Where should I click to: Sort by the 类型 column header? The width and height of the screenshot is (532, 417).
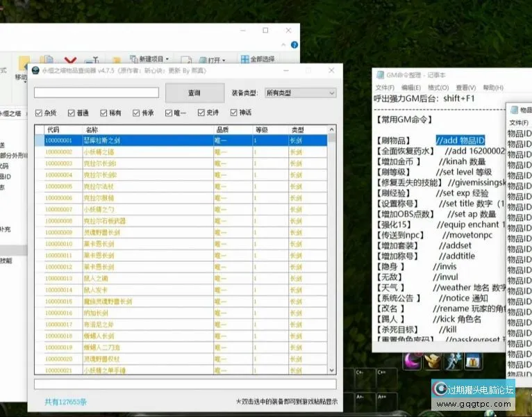[x=308, y=130]
